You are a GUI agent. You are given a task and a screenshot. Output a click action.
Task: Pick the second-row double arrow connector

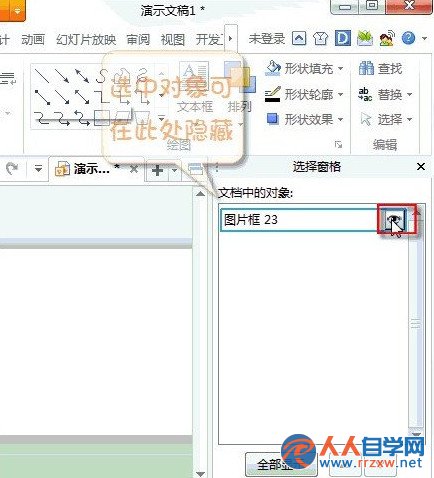[82, 97]
